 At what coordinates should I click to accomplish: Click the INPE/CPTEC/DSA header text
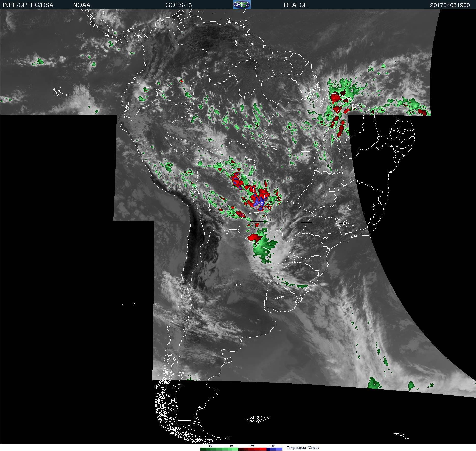[28, 5]
